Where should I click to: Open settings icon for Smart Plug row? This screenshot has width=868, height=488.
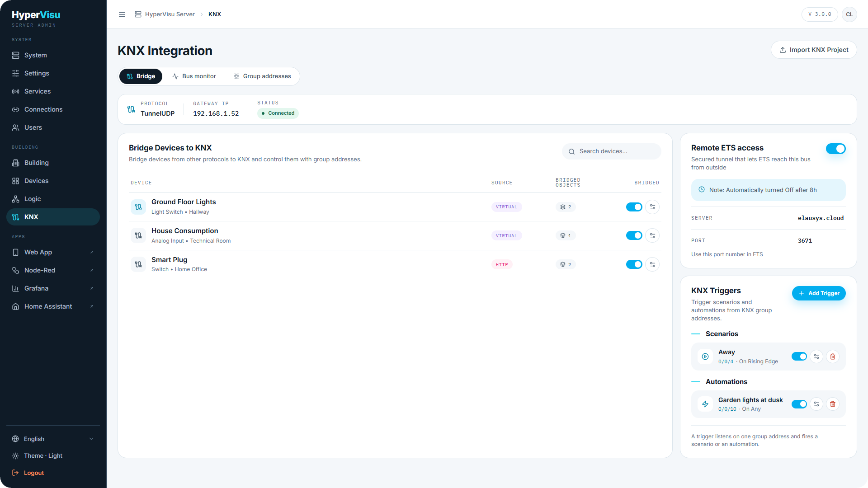click(x=652, y=264)
